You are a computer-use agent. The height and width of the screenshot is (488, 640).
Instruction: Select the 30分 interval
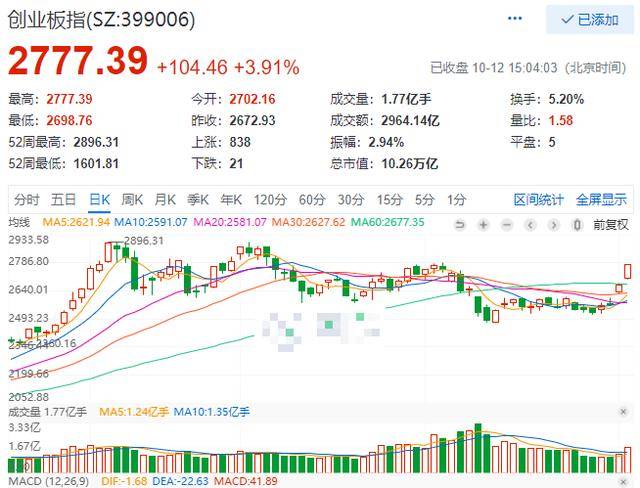pyautogui.click(x=350, y=199)
